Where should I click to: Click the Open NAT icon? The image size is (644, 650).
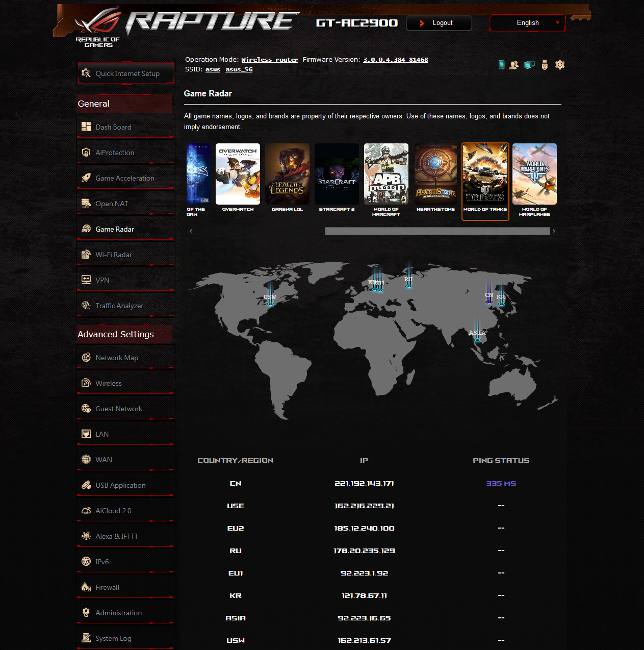(86, 204)
